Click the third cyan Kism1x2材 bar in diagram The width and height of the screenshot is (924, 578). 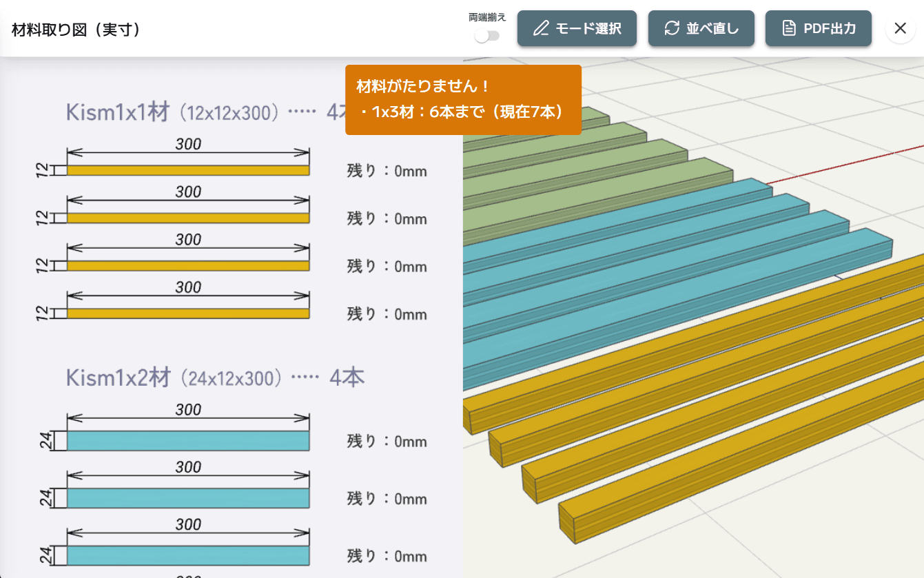[187, 555]
